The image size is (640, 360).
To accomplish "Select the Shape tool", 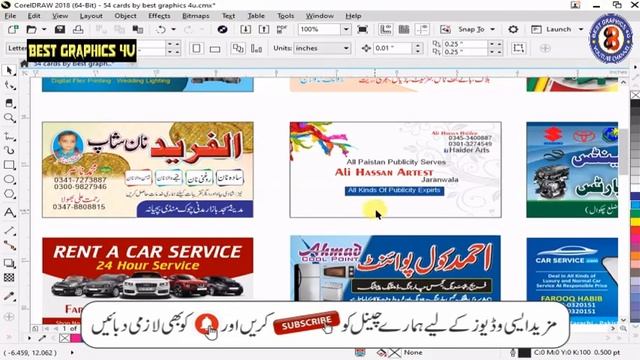I will coord(9,86).
